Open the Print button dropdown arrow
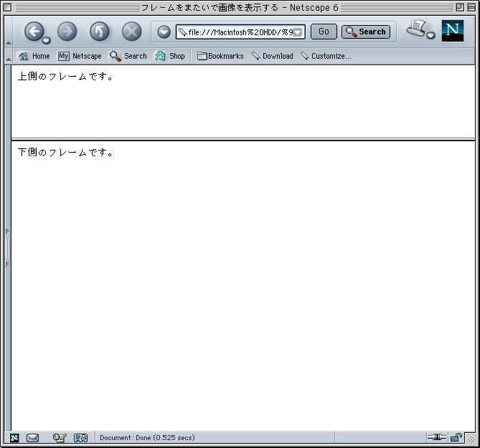This screenshot has height=448, width=480. 431,35
